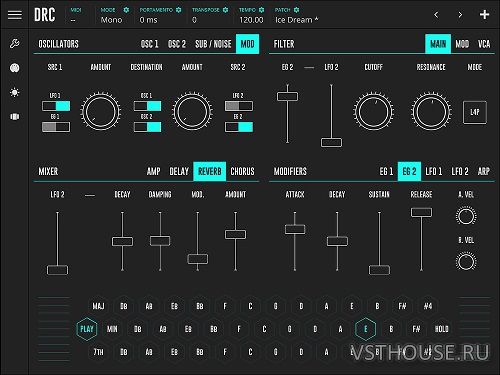
Task: Select the SRC 2 Amount knob
Action: pos(192,112)
